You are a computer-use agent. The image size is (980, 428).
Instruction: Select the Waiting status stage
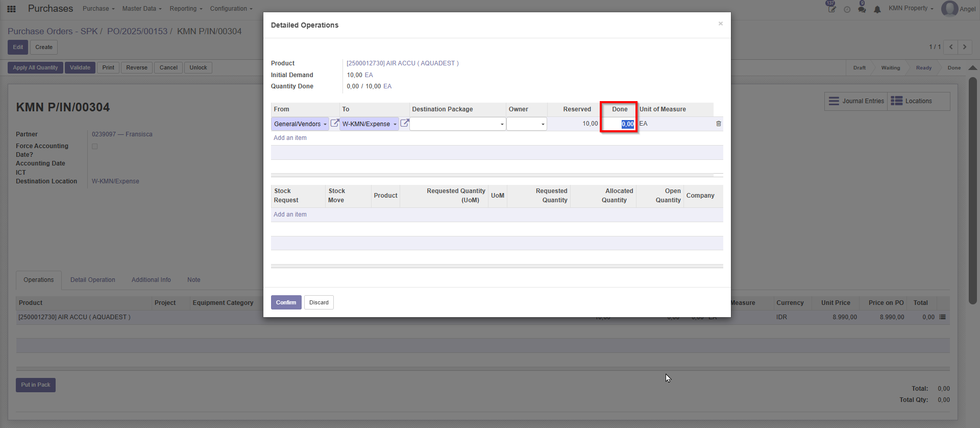891,67
